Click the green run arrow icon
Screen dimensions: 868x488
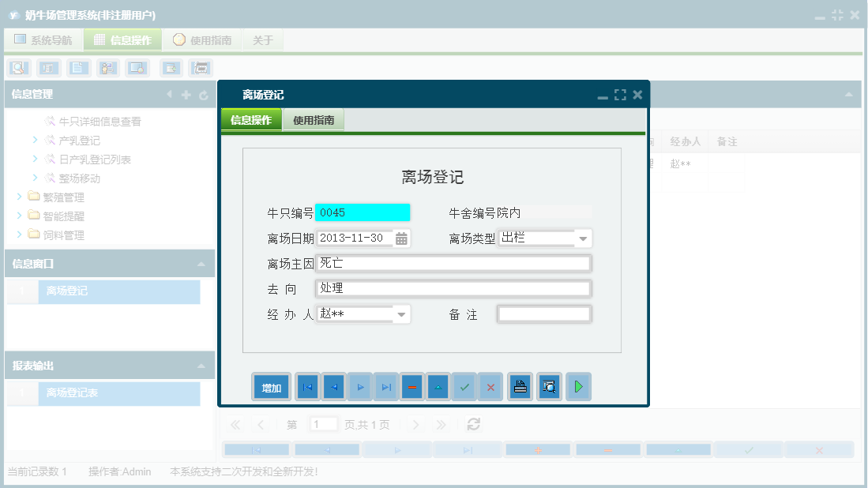578,386
